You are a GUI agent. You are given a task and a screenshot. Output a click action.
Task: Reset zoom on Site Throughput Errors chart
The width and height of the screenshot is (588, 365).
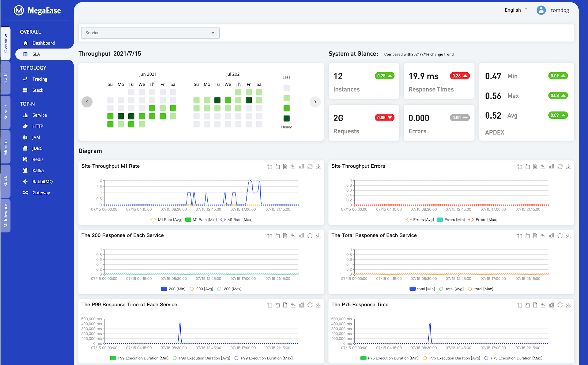[x=527, y=167]
